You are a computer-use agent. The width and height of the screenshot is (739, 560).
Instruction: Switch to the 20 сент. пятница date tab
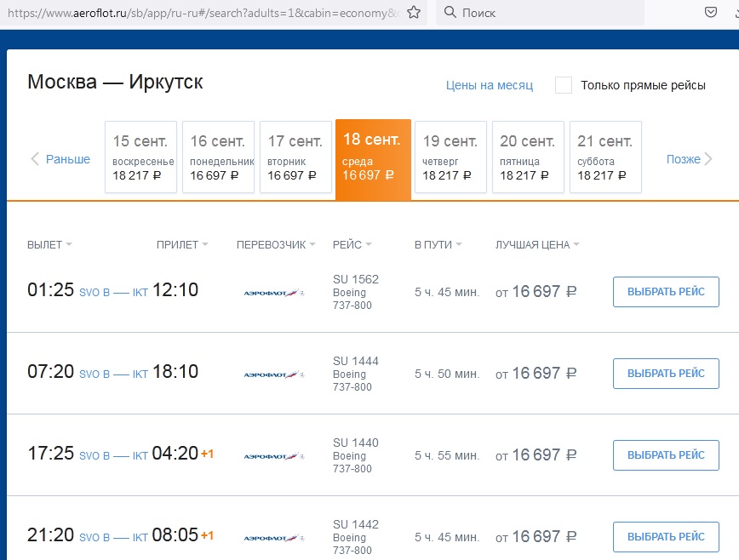pos(528,157)
